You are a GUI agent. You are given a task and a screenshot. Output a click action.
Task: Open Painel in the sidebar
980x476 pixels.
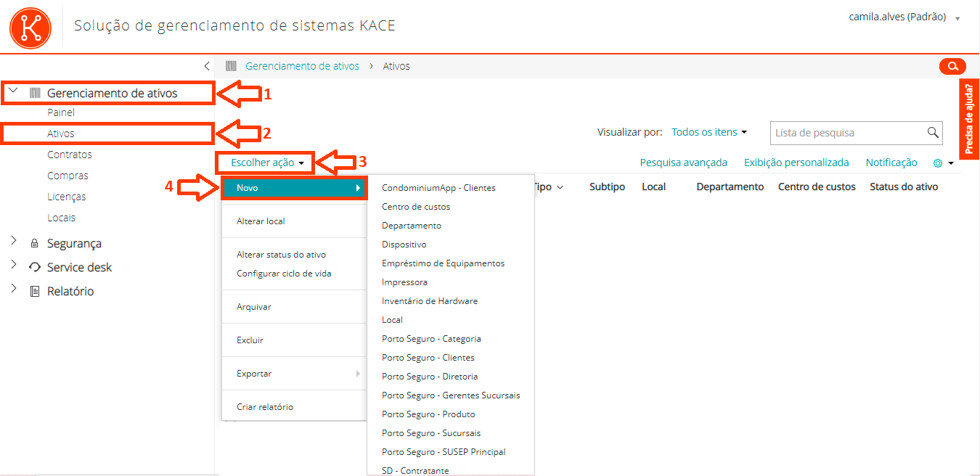click(61, 112)
